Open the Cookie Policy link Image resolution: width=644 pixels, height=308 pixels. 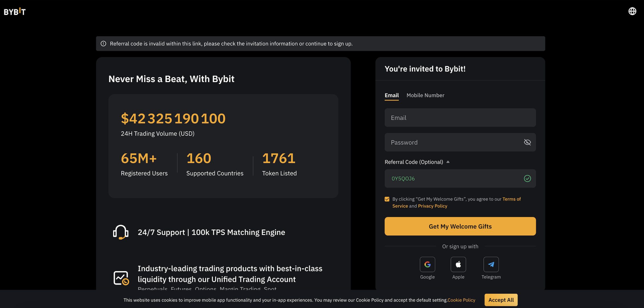(461, 300)
